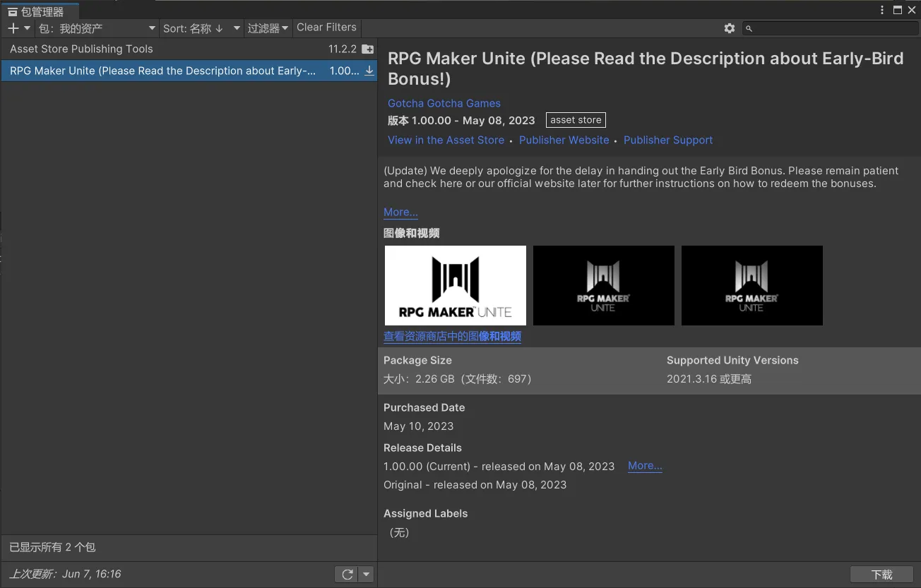Open the three-dot window options menu
The width and height of the screenshot is (921, 588).
(x=882, y=10)
